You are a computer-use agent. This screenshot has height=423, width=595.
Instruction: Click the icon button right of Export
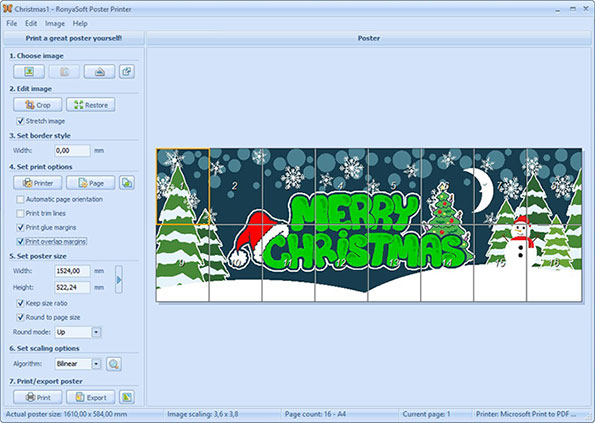tap(127, 397)
